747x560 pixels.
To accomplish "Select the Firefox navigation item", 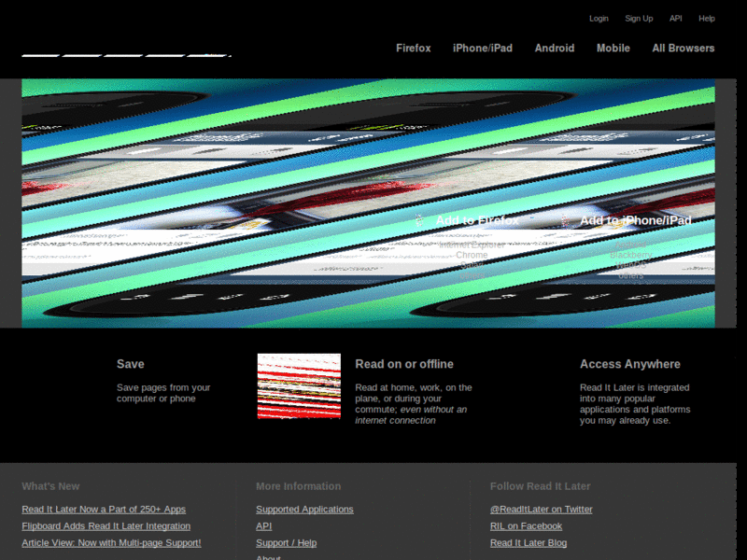I will coord(413,49).
